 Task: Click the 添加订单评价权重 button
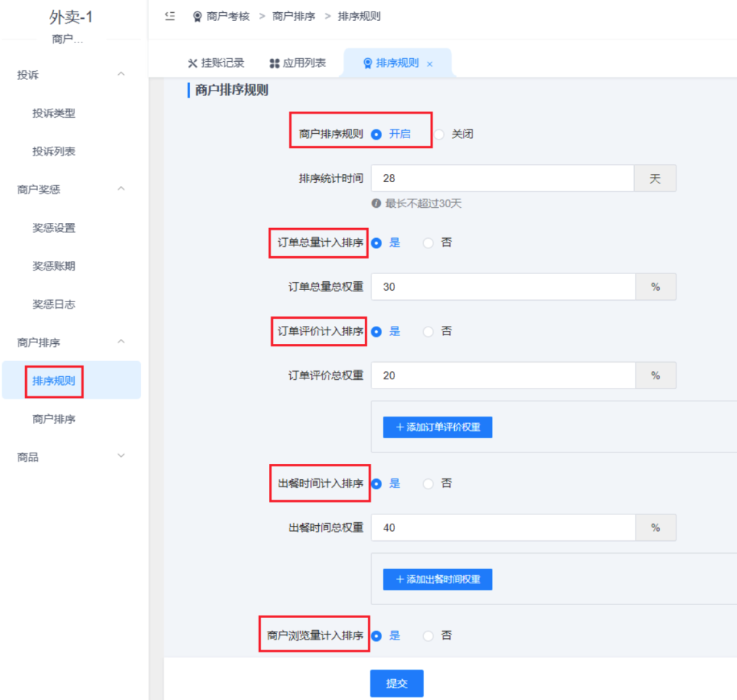click(x=438, y=427)
